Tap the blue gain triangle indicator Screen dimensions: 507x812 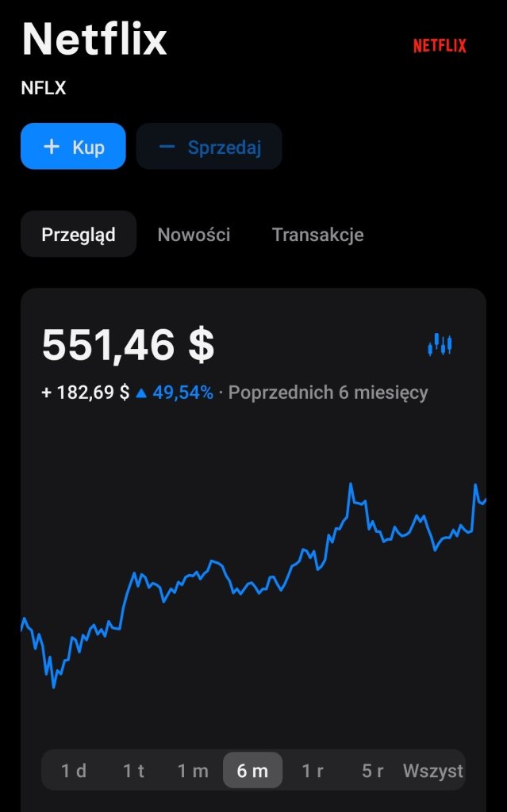click(x=141, y=393)
